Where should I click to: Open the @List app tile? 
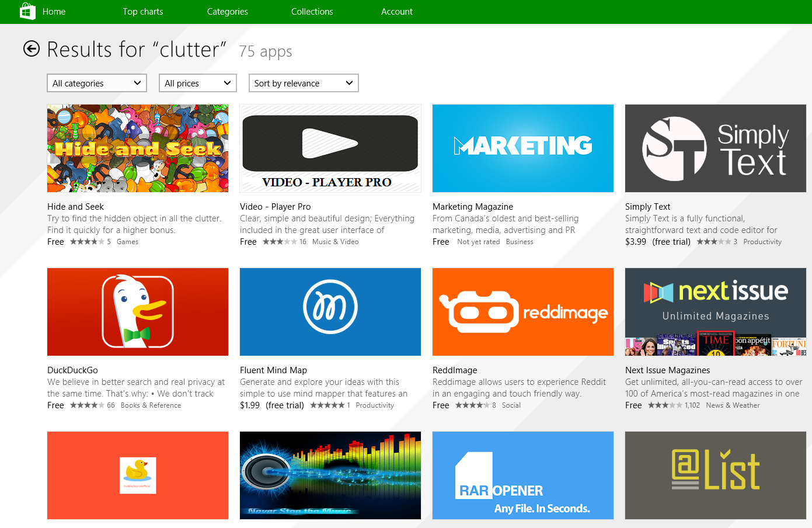point(715,475)
